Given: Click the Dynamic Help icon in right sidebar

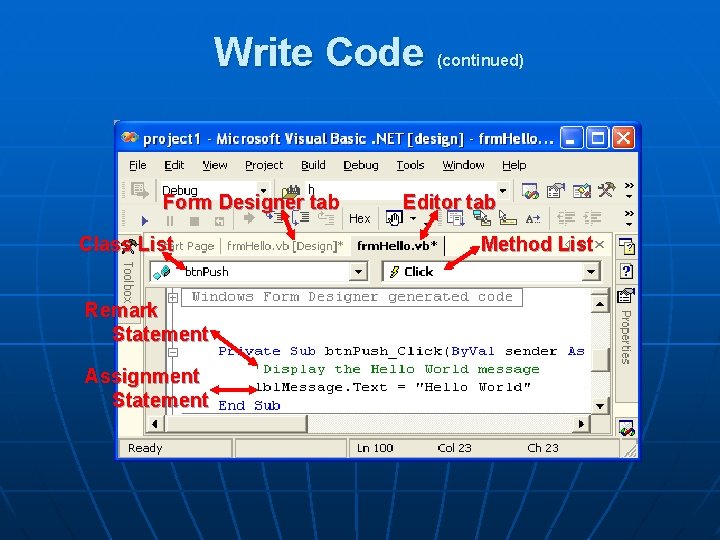Looking at the screenshot, I should tap(626, 247).
